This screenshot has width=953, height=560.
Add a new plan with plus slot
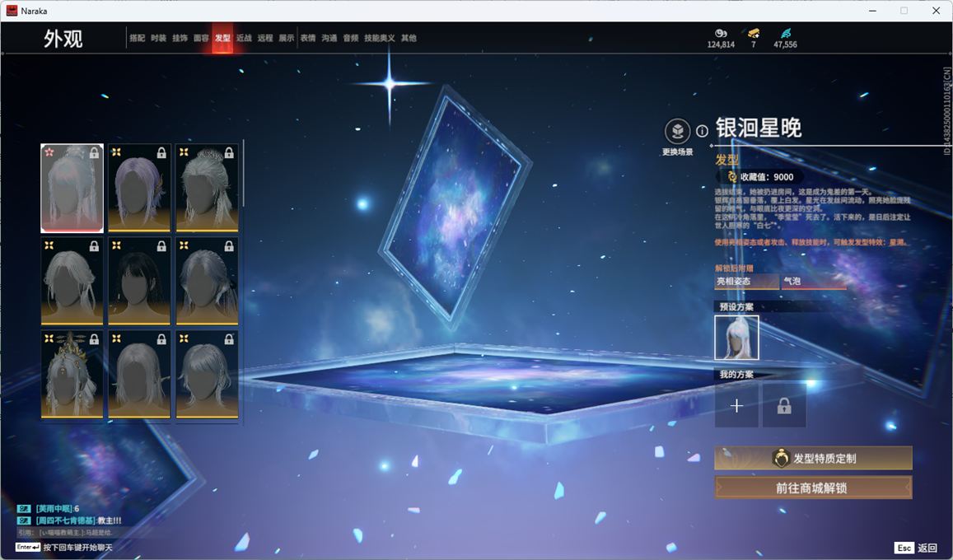[x=736, y=406]
